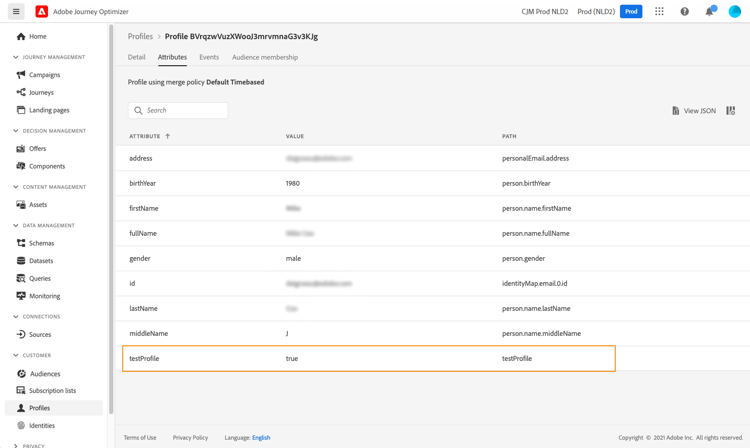Click the Profiles breadcrumb link
The width and height of the screenshot is (750, 448).
tap(140, 36)
